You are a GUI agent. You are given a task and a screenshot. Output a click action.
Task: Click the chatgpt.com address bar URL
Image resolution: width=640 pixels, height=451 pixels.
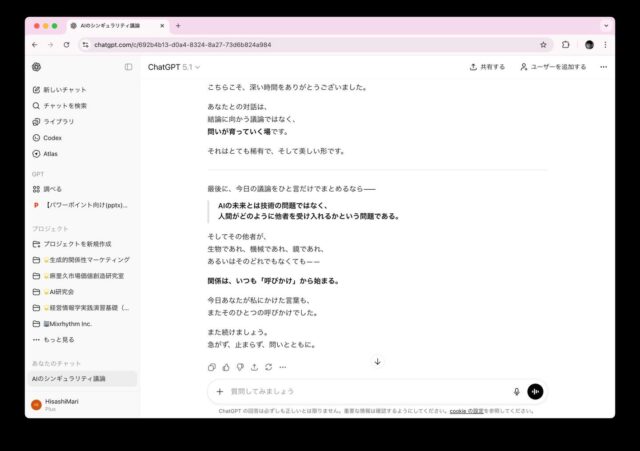[x=183, y=45]
